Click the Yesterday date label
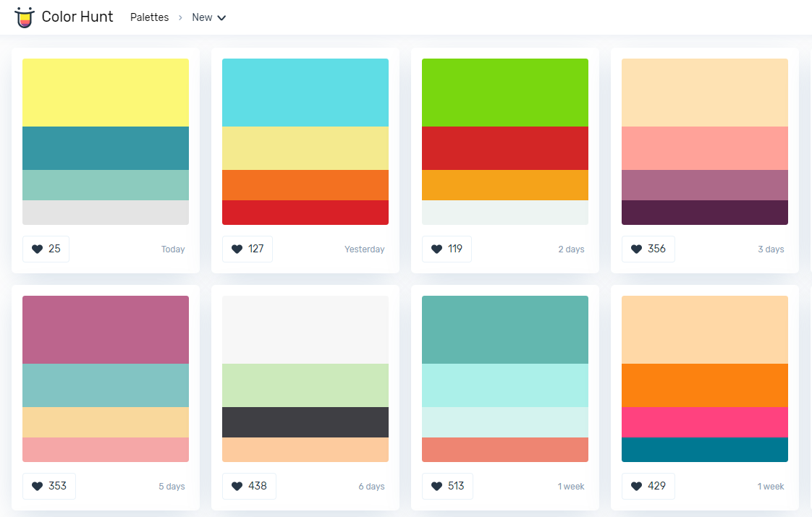Viewport: 812px width, 517px height. point(364,249)
